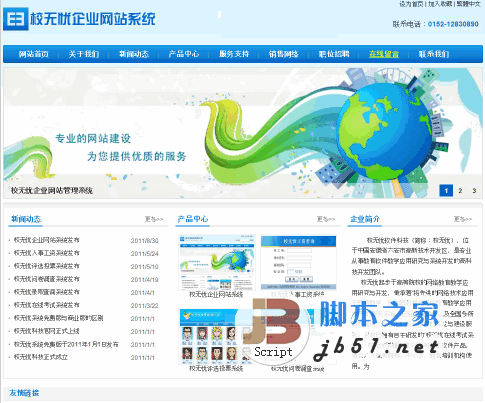
Task: Click the blue 校无忧 logo icon
Action: [x=16, y=19]
